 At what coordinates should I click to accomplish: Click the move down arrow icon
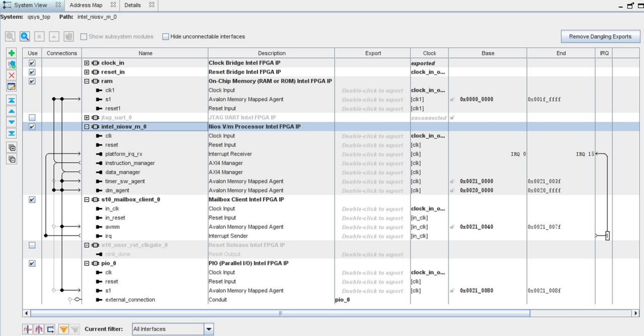(x=12, y=122)
